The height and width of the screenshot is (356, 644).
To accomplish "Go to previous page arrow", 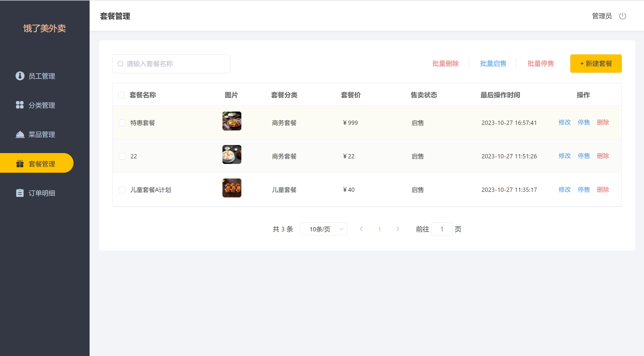I will (x=361, y=229).
